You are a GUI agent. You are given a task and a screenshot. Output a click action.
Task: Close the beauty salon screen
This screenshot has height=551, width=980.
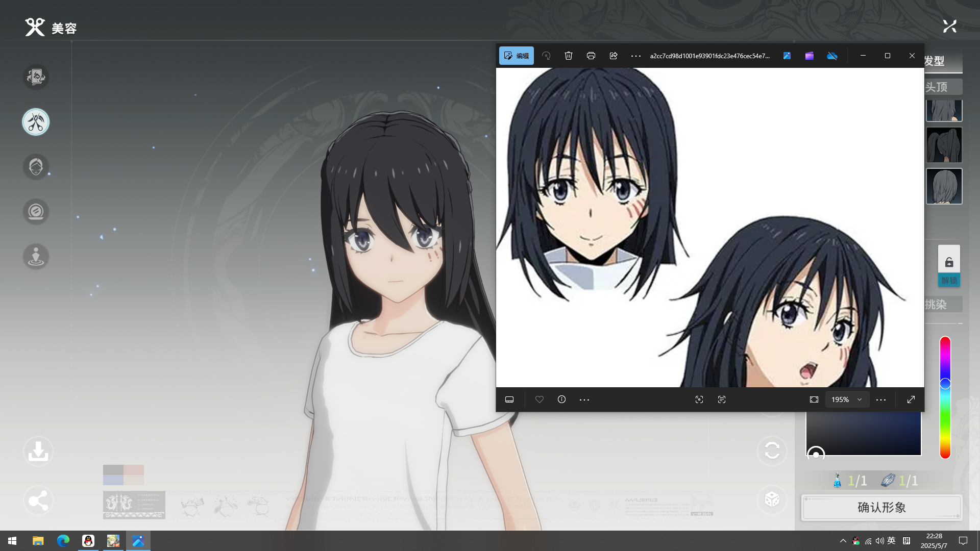click(x=950, y=27)
